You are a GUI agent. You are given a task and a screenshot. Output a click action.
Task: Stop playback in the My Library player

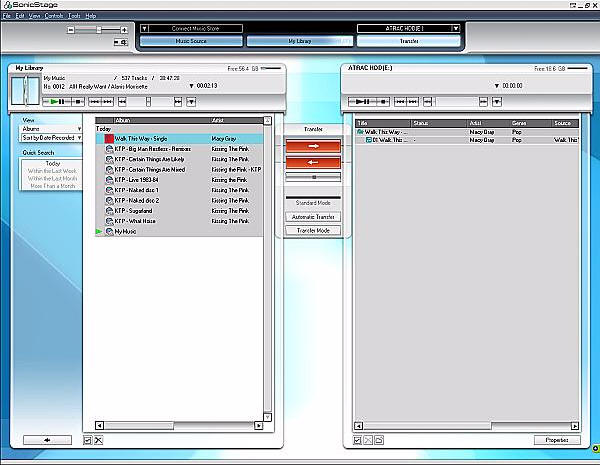pos(77,101)
